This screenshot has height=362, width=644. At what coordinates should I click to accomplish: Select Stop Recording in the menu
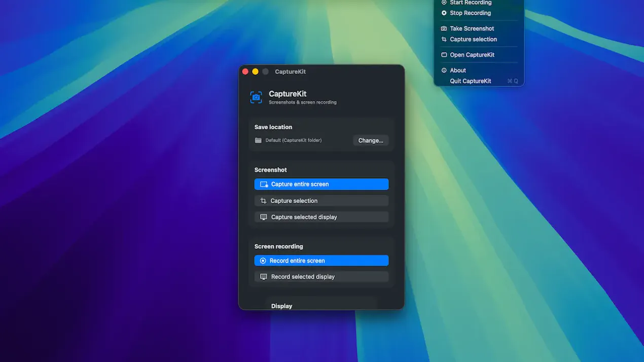pos(479,13)
